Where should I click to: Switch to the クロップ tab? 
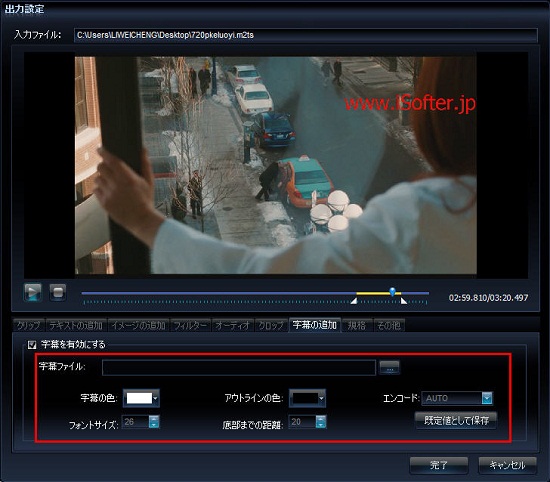point(271,326)
